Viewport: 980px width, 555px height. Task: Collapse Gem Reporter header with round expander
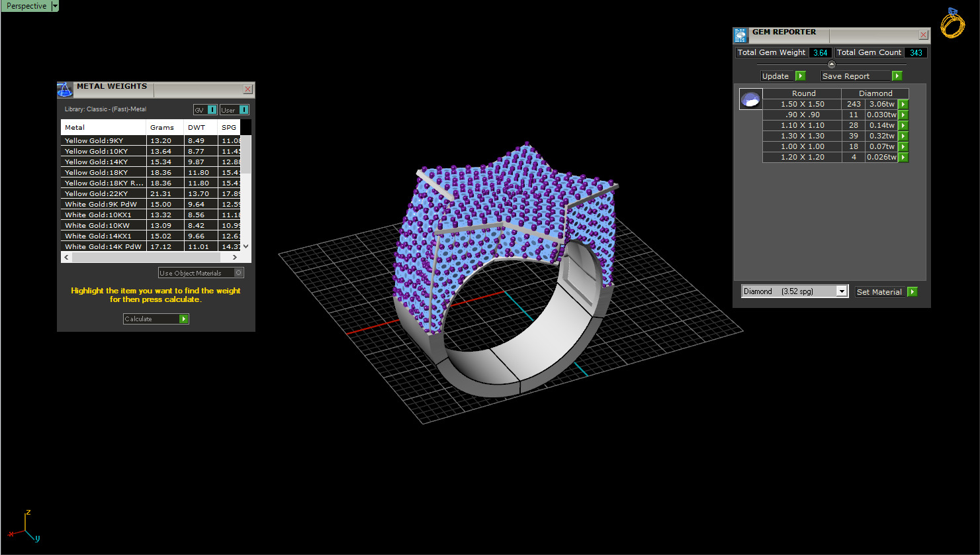click(832, 64)
